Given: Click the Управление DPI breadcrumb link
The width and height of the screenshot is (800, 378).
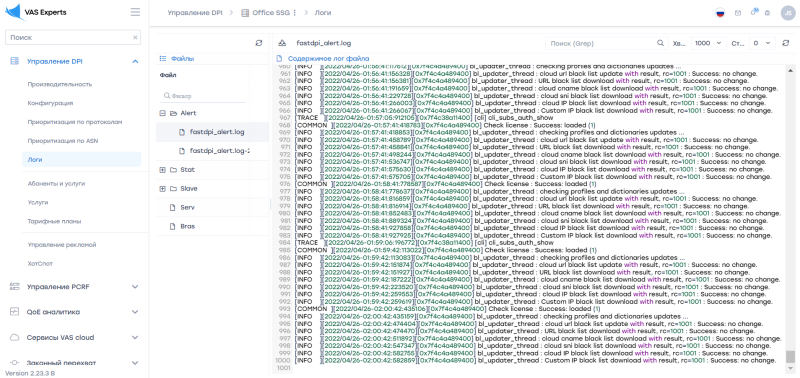Looking at the screenshot, I should (x=195, y=13).
